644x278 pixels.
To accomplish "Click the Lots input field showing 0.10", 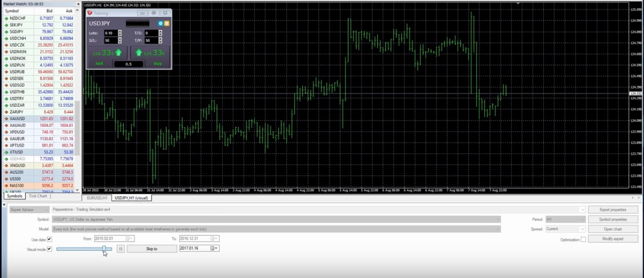I will [x=110, y=33].
